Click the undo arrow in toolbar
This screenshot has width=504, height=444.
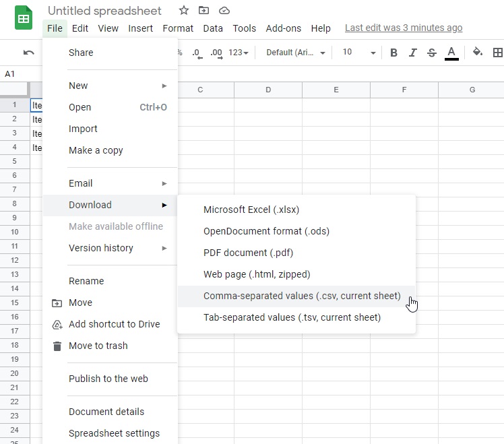coord(28,53)
